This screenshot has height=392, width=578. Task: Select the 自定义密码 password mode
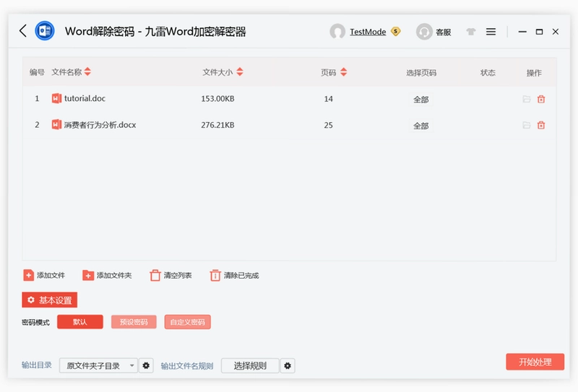pos(188,322)
